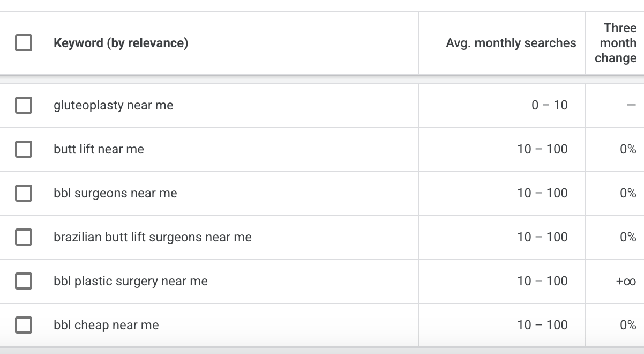This screenshot has height=354, width=644.
Task: Click 'brazilian butt lift surgeons near me' keyword
Action: 153,237
